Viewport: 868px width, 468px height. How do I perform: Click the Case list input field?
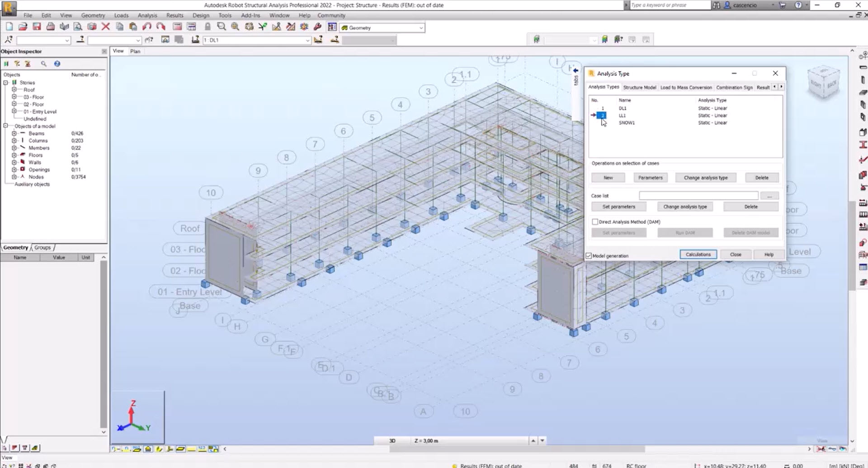coord(698,196)
